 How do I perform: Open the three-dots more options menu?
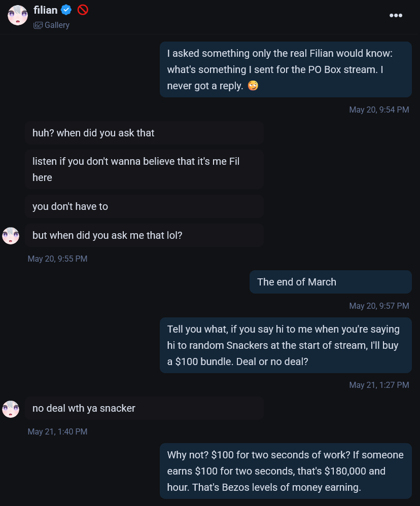pos(396,15)
